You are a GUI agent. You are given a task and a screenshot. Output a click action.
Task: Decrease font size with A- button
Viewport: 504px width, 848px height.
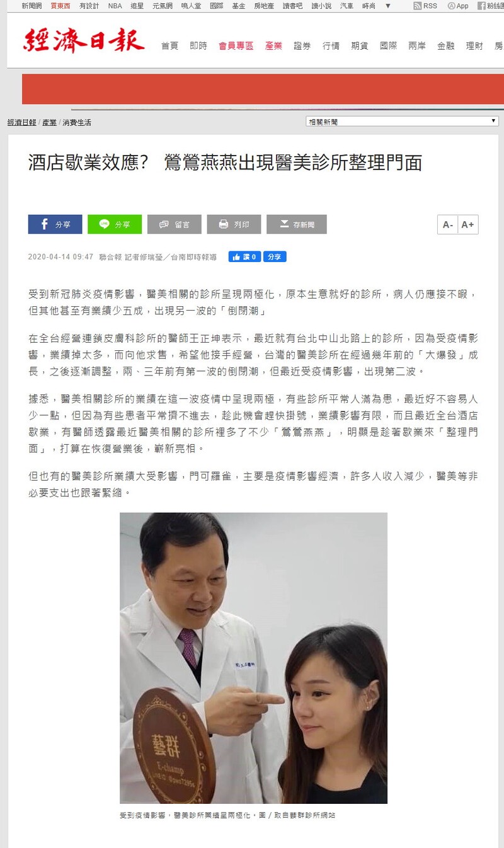[x=447, y=225]
